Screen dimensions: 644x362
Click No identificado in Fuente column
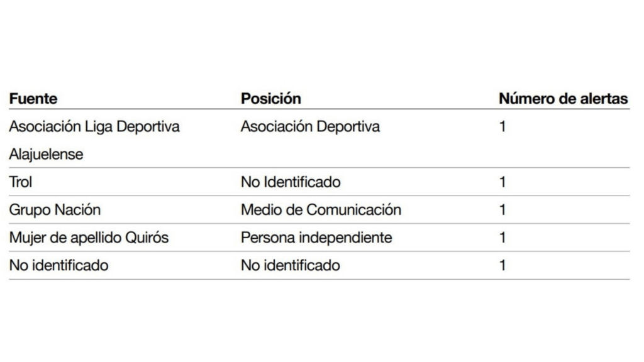pyautogui.click(x=58, y=265)
